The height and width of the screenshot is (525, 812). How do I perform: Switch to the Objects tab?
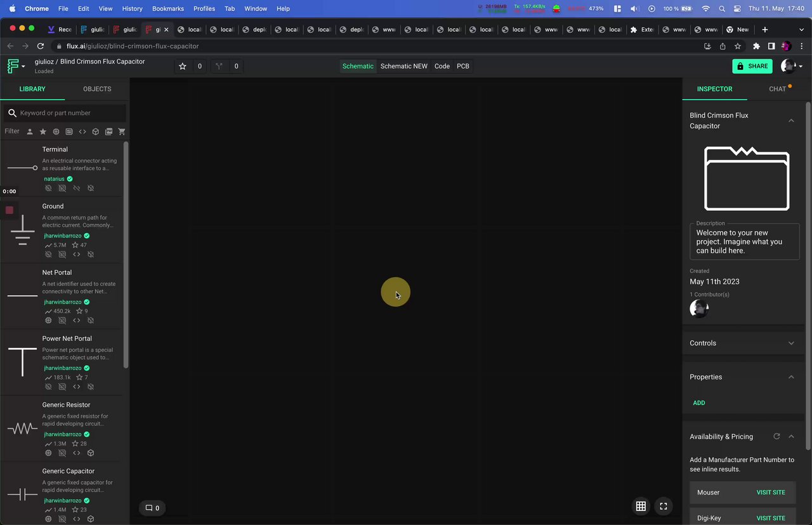97,89
